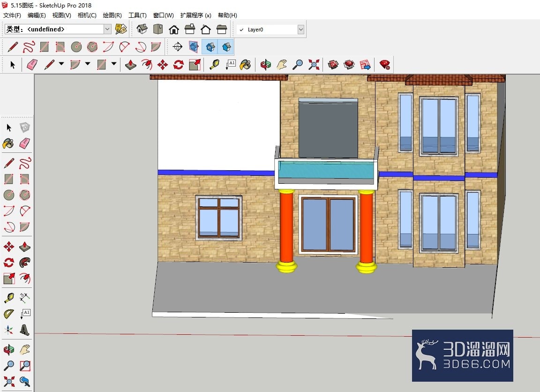Switch to Iso view house icon

click(142, 29)
